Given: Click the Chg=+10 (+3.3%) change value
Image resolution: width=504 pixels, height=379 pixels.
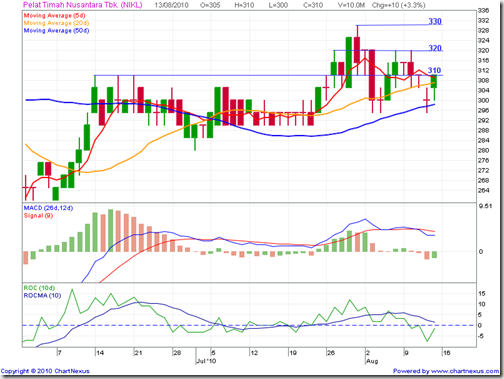Looking at the screenshot, I should coord(398,5).
